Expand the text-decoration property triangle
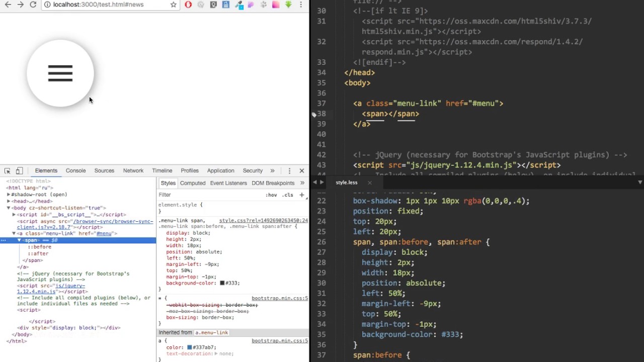 (216, 354)
